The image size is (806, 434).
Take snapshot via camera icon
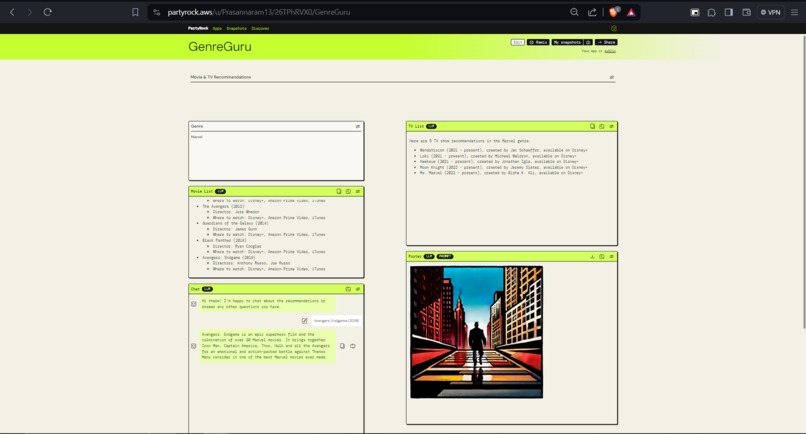589,42
